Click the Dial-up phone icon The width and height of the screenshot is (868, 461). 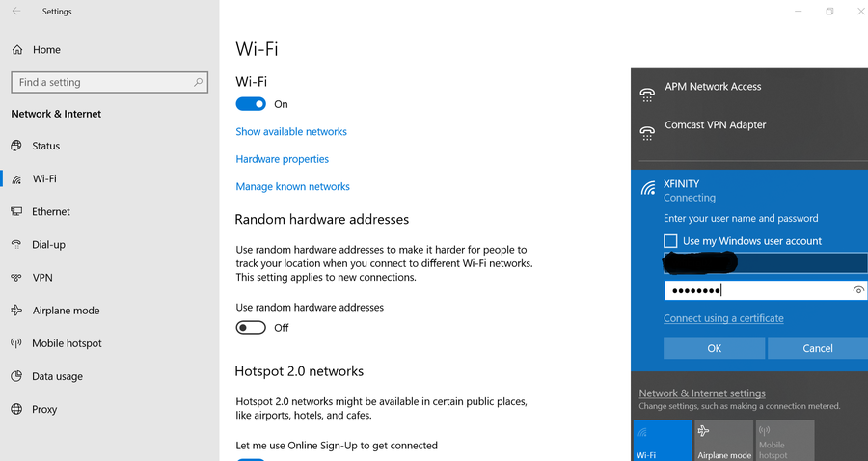coord(16,245)
